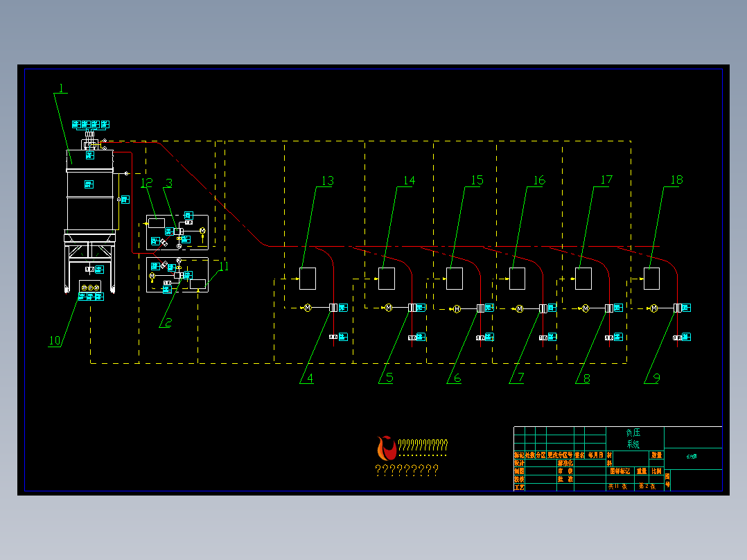
Task: Click callout number 7 label
Action: click(x=520, y=378)
